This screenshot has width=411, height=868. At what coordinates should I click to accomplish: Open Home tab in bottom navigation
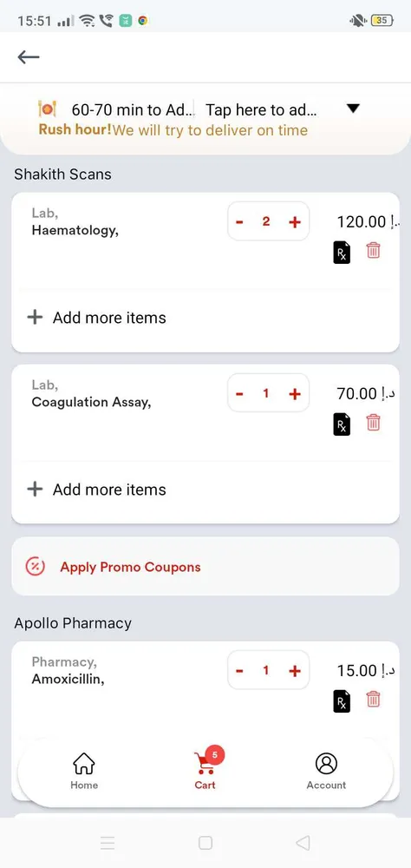(84, 771)
